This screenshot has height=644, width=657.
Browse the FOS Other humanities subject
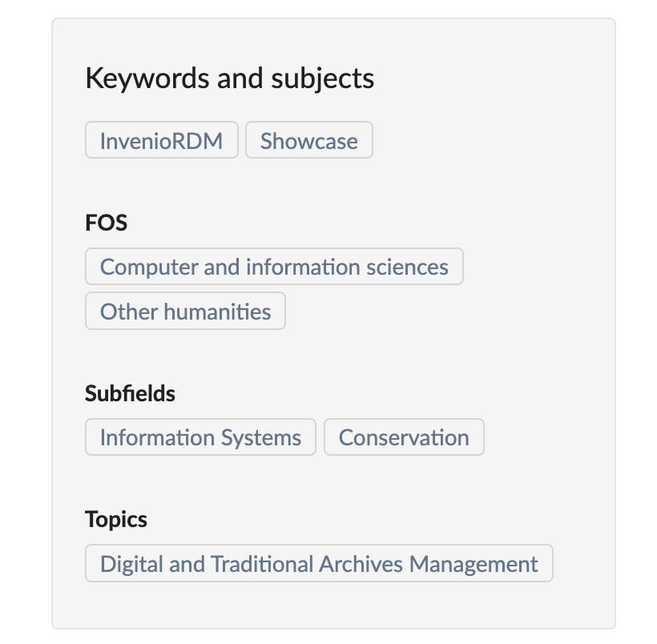pyautogui.click(x=185, y=311)
